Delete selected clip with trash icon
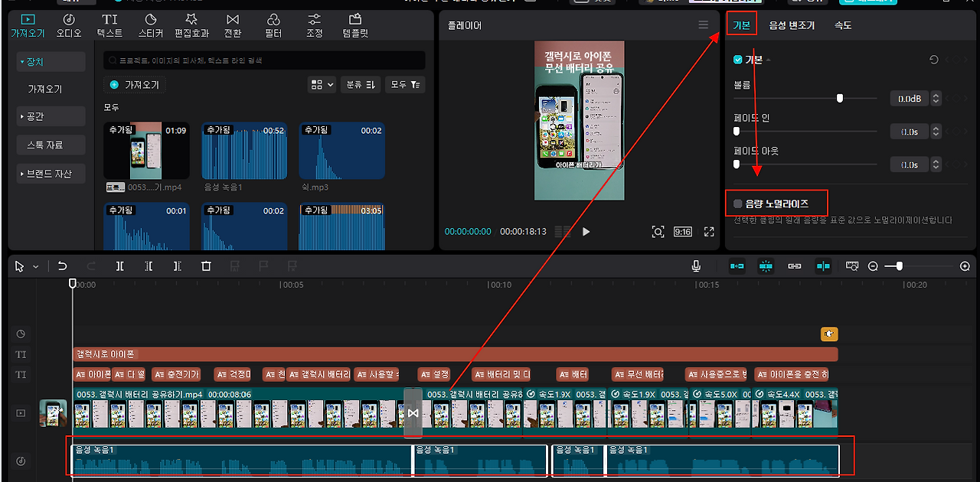Screen dimensions: 980x482 pos(206,266)
